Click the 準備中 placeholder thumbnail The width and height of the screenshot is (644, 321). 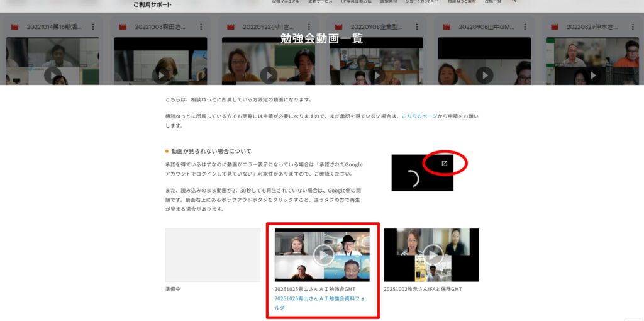(x=213, y=255)
